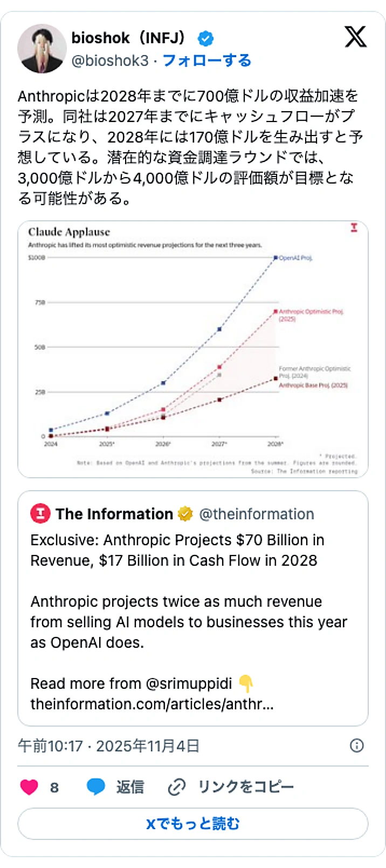Viewport: 386px width, 868px height.
Task: Open the Xでもっと読む button
Action: [193, 824]
